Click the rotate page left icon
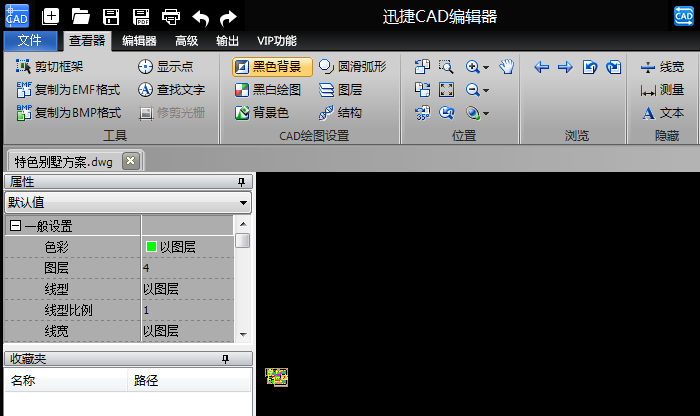Screen dimensions: 700x416 590,67
